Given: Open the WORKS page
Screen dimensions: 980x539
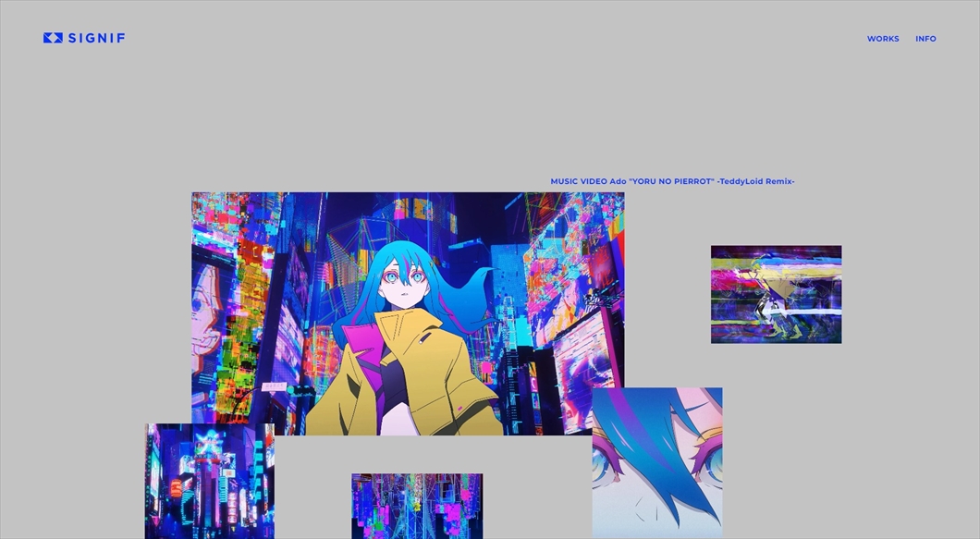Looking at the screenshot, I should click(x=882, y=39).
